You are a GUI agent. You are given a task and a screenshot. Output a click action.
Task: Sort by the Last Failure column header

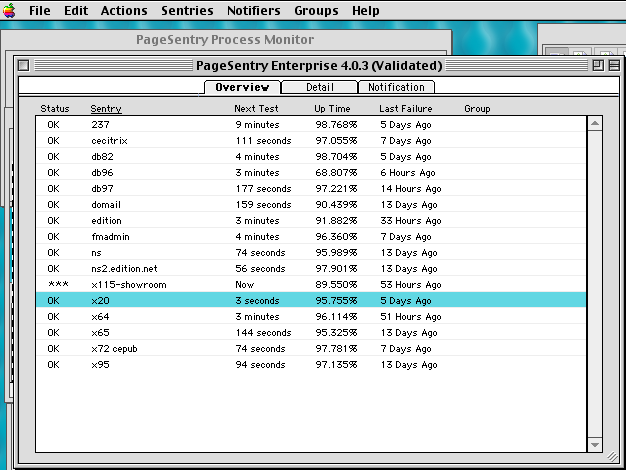[405, 108]
